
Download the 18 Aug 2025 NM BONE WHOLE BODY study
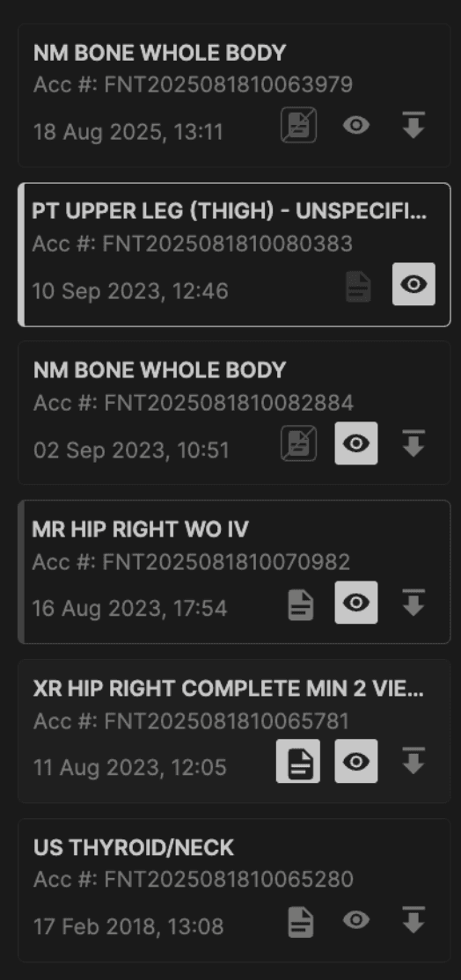click(413, 125)
